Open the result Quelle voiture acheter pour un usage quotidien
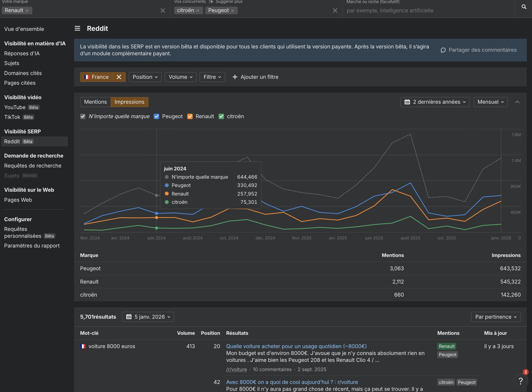 296,346
